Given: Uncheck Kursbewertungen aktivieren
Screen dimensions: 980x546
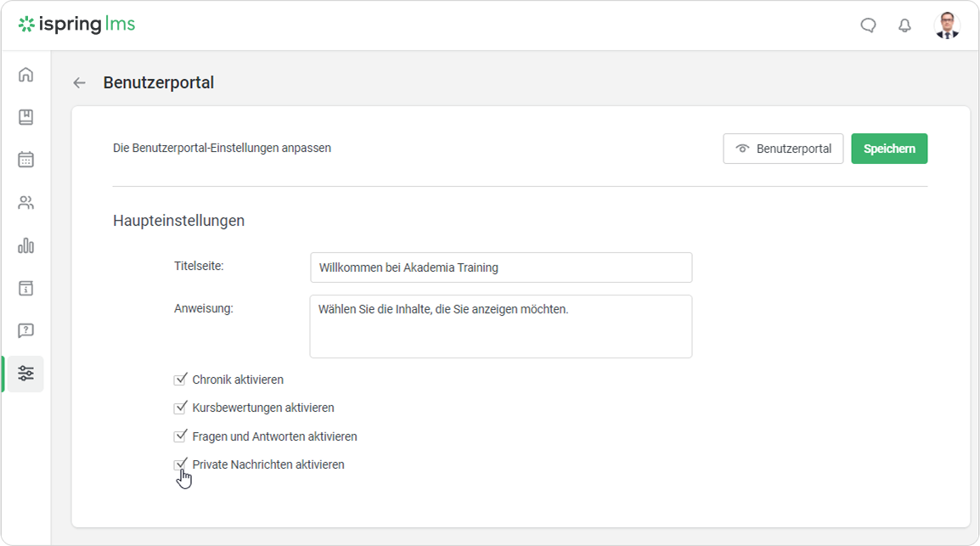Looking at the screenshot, I should tap(180, 408).
